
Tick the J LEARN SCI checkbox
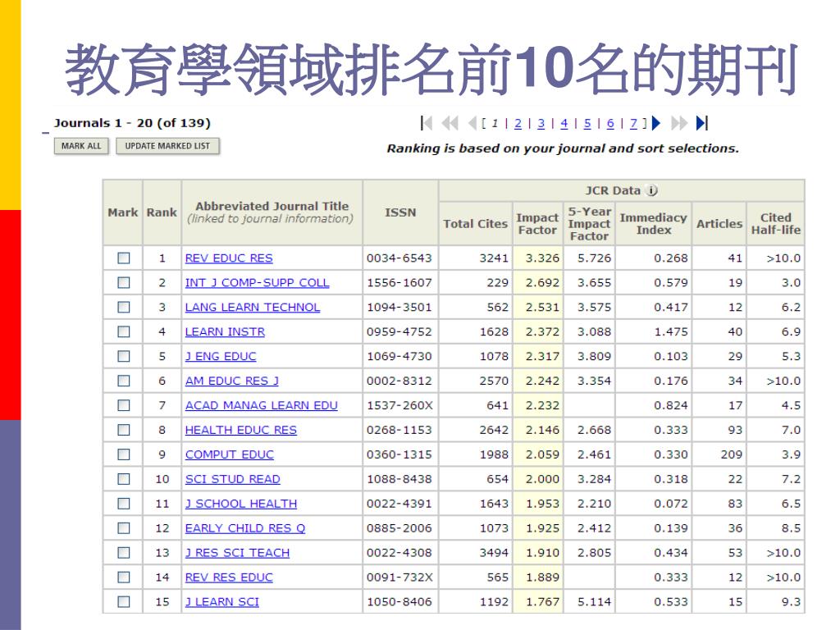(124, 601)
